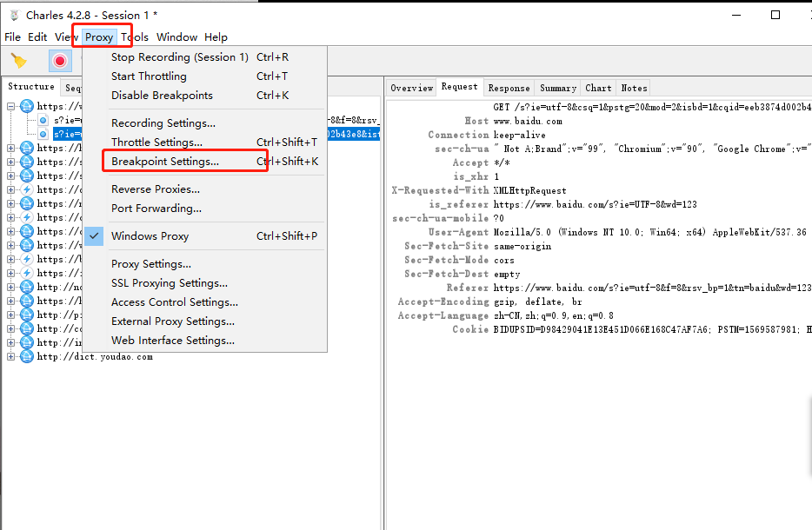Screen dimensions: 812x530
Task: Expand the http://in host node
Action: pyautogui.click(x=11, y=342)
